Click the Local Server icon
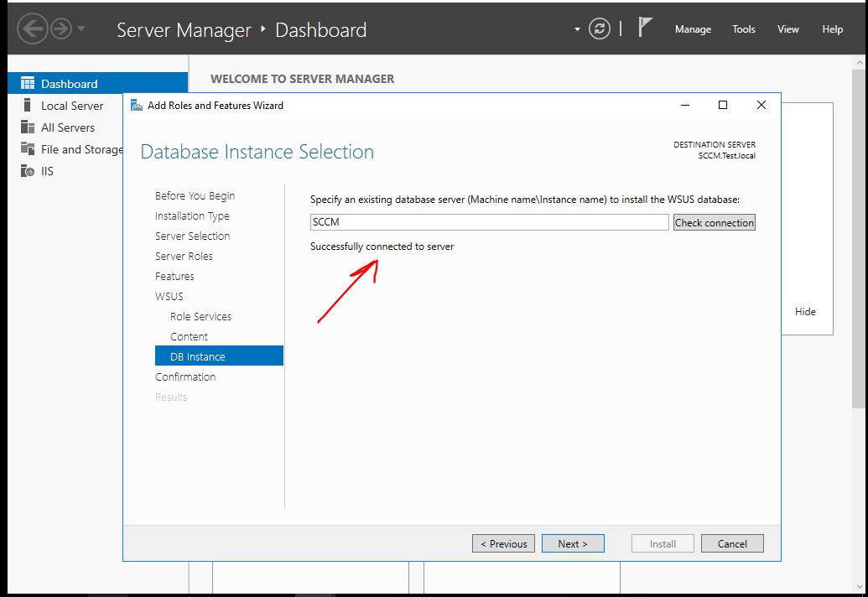Viewport: 868px width, 597px height. point(27,105)
